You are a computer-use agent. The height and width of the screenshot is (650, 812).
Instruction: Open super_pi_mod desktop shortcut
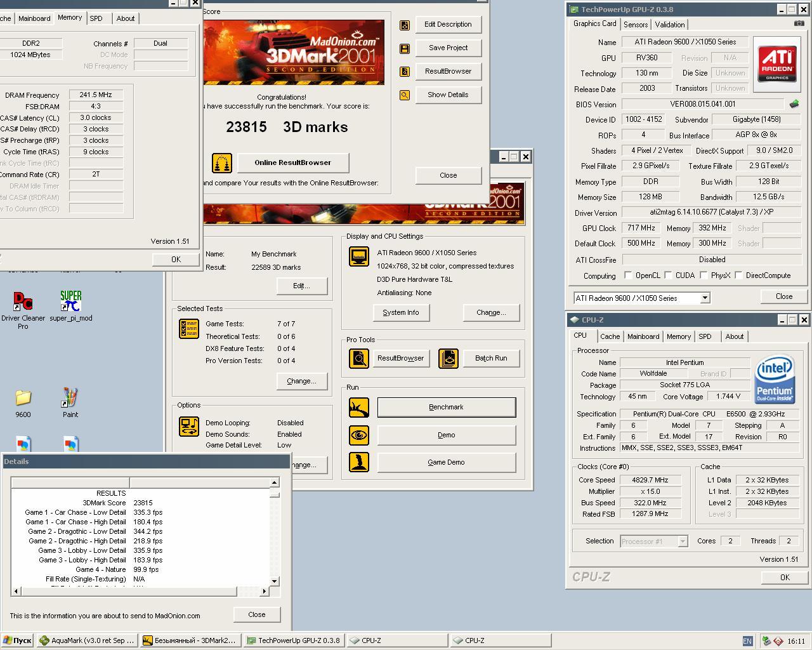[70, 306]
